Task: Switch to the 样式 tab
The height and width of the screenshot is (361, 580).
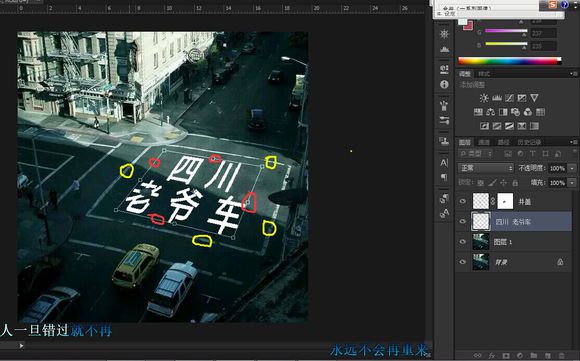Action: pyautogui.click(x=484, y=74)
